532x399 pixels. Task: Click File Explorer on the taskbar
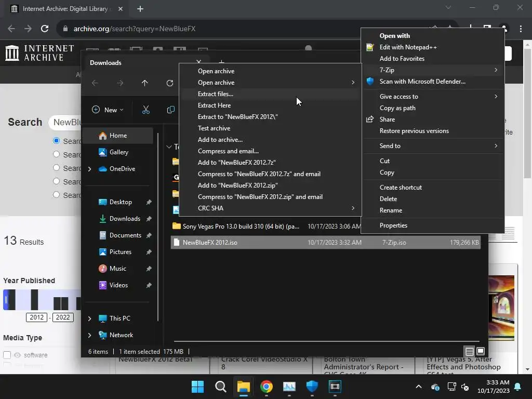(x=243, y=387)
